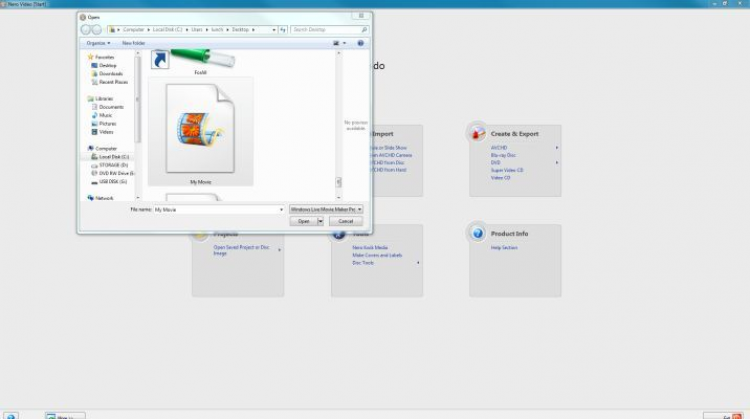This screenshot has width=750, height=419.
Task: Click the Desktop icon under Favorites
Action: coord(94,66)
